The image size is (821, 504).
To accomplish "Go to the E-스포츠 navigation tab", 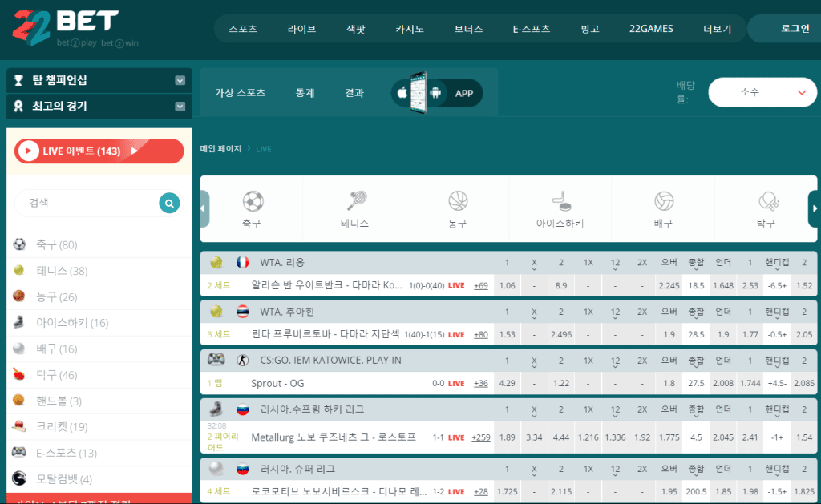I will click(x=532, y=29).
